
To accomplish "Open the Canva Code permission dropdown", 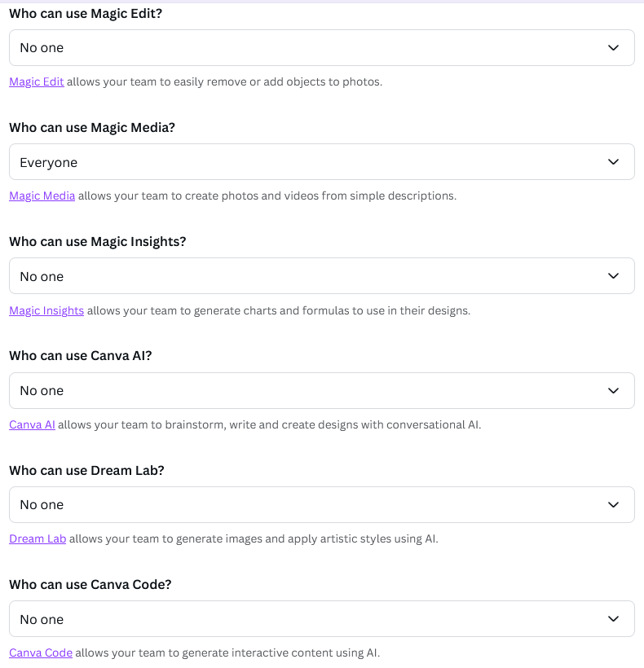I will point(321,619).
